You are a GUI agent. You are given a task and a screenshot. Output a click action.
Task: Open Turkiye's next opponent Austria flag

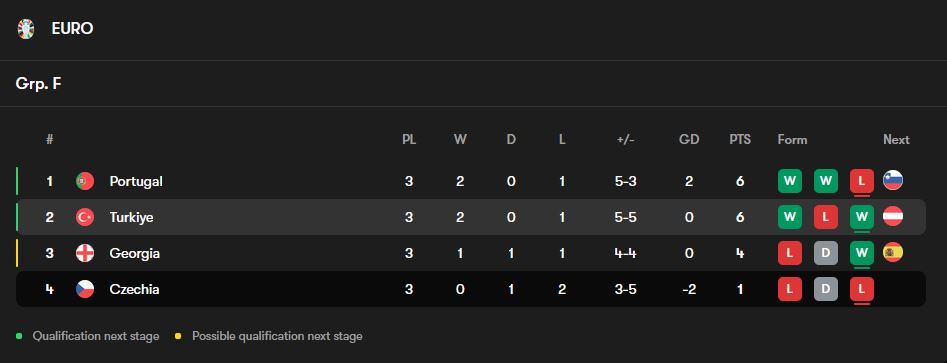893,216
